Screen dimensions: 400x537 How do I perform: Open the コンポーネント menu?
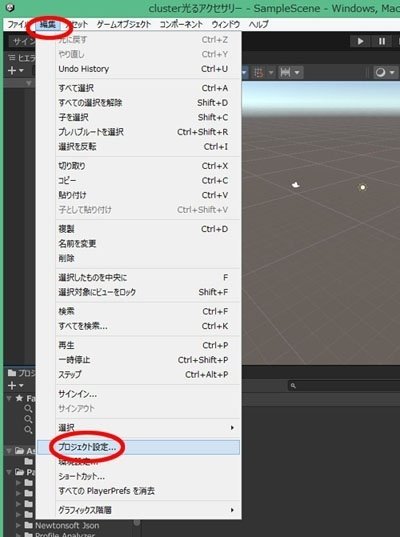click(181, 24)
